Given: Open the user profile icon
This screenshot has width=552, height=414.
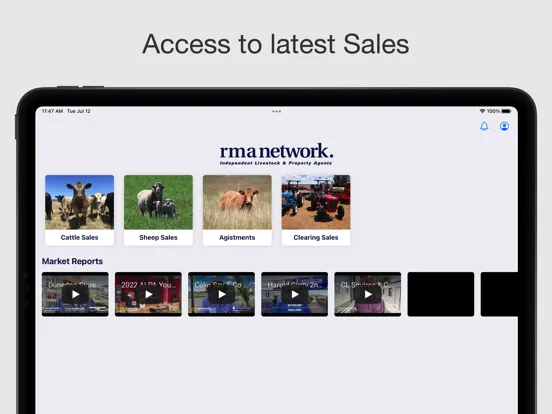Looking at the screenshot, I should (x=504, y=126).
